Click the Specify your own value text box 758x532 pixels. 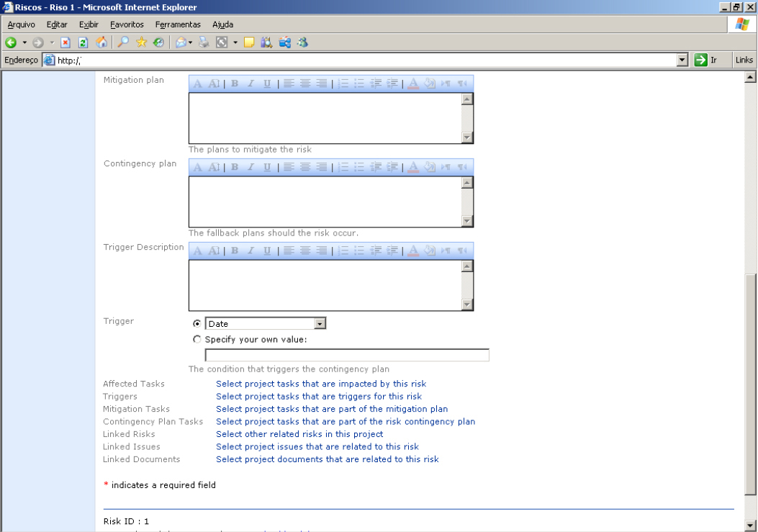coord(347,355)
